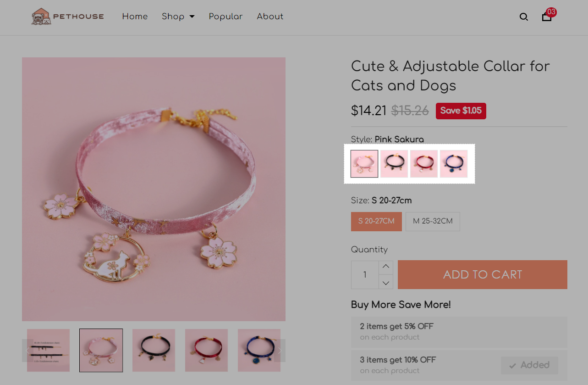The image size is (588, 385).
Task: Click the Added button for 3 items offer
Action: (x=529, y=365)
